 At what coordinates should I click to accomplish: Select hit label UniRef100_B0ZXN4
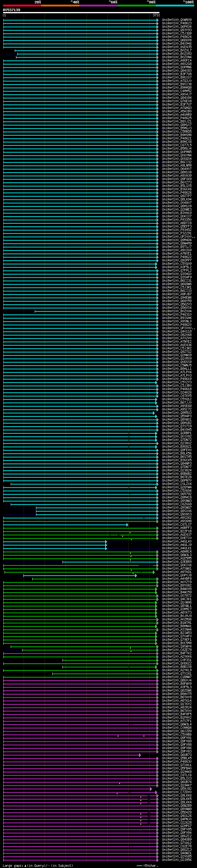(177, 57)
